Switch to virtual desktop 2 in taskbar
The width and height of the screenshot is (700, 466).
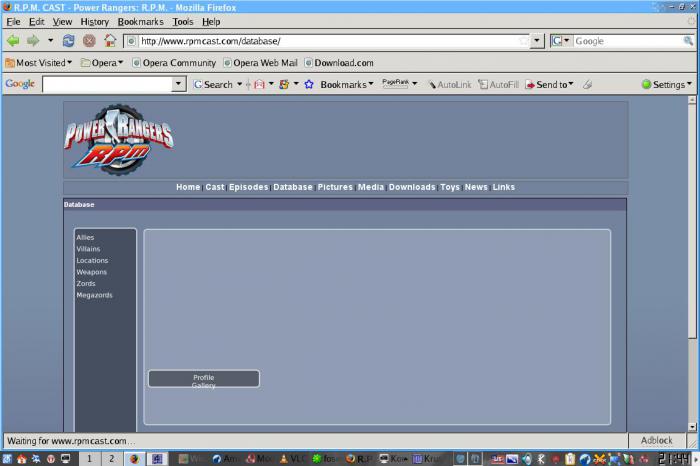coord(112,459)
